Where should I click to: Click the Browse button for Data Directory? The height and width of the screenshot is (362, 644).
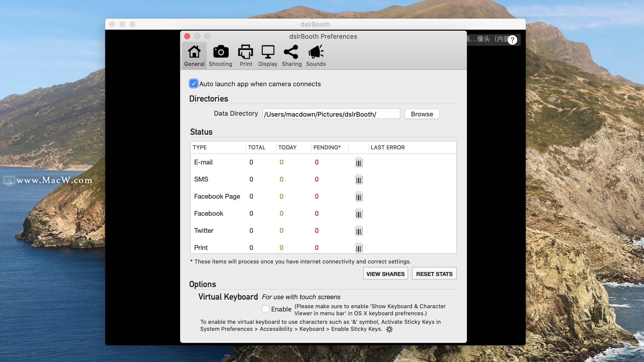[x=422, y=114]
